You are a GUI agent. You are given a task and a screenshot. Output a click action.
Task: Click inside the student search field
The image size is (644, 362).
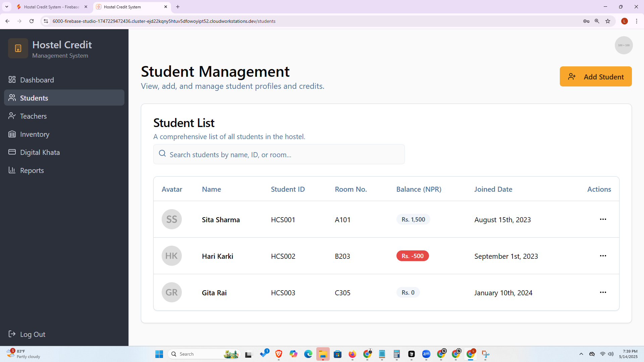278,154
